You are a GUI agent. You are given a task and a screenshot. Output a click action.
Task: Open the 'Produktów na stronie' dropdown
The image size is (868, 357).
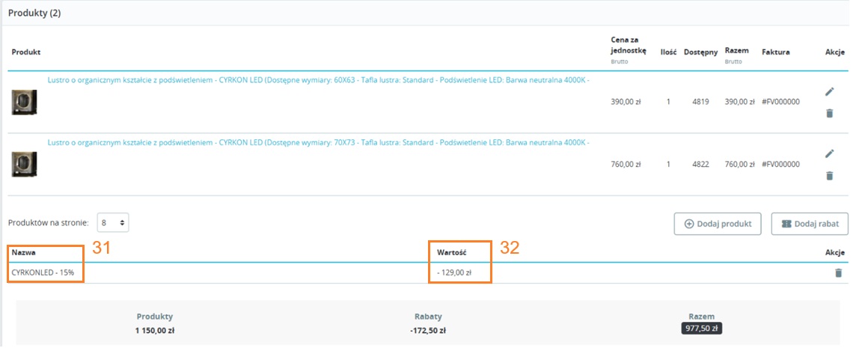pos(114,222)
